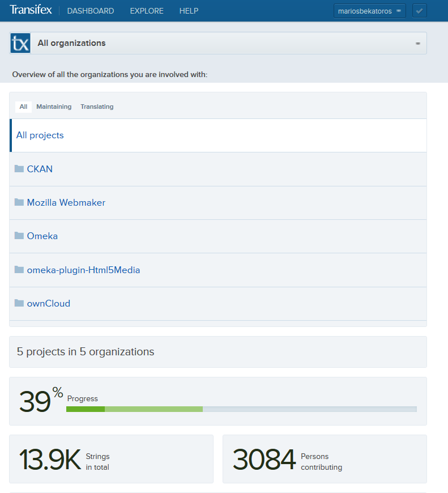Expand the All organizations selector
The height and width of the screenshot is (493, 448).
218,43
